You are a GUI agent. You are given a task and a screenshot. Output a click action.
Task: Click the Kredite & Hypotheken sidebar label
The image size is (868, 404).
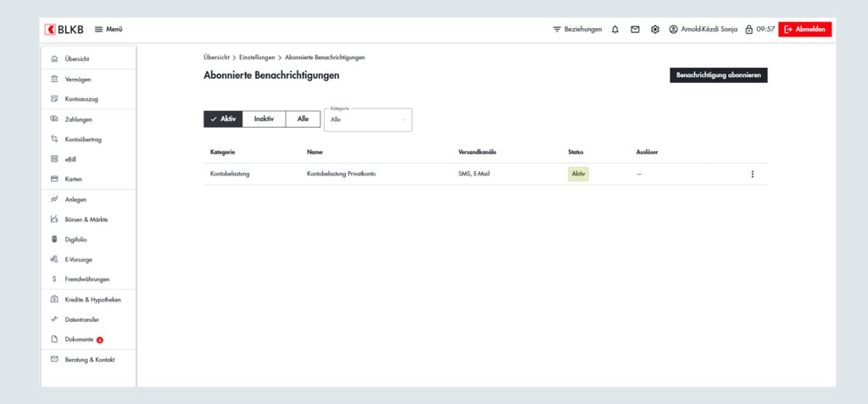point(93,300)
